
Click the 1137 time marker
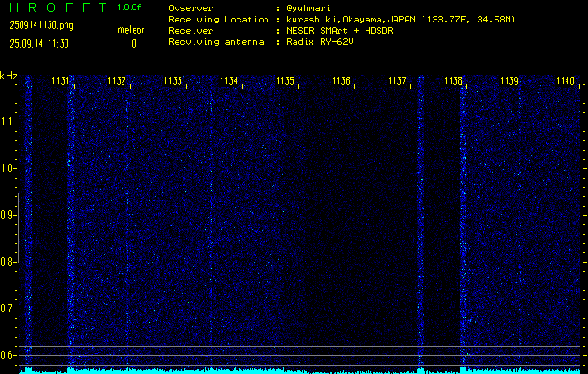[x=397, y=81]
